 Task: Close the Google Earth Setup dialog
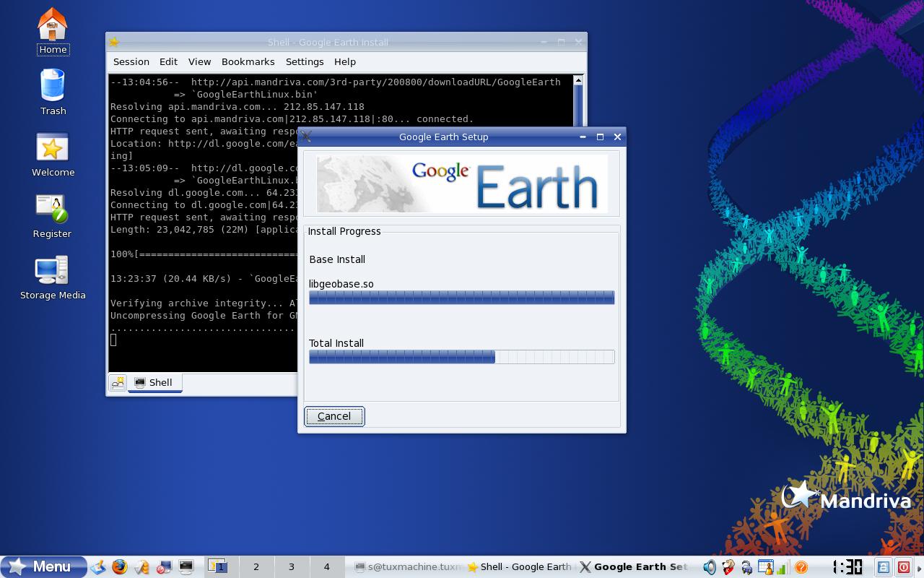pyautogui.click(x=617, y=137)
